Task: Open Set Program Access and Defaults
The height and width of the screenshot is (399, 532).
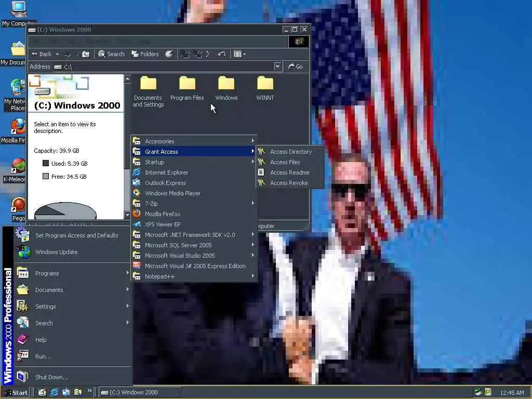Action: pos(72,235)
